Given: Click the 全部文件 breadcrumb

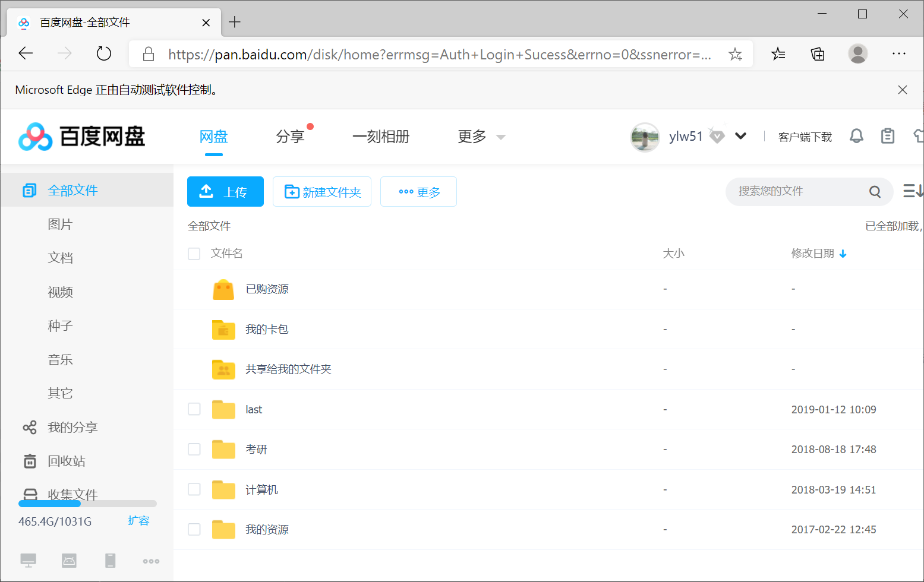Looking at the screenshot, I should coord(209,226).
